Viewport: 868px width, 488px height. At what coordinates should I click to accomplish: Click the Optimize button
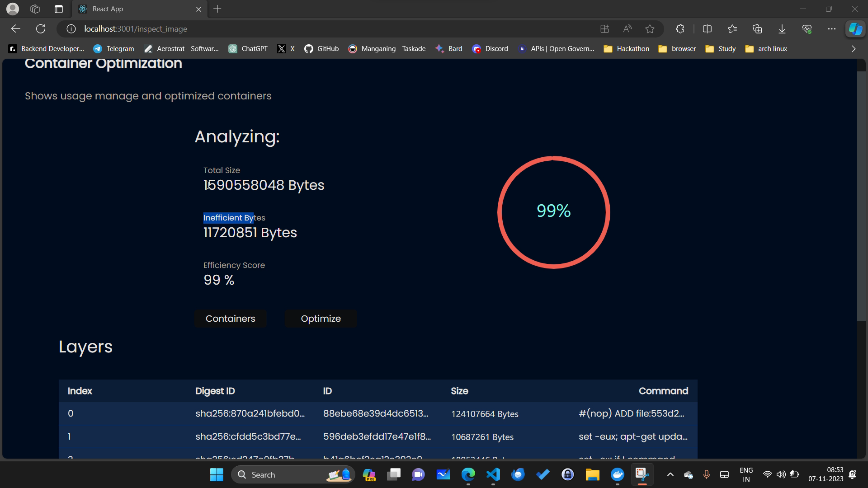coord(321,319)
